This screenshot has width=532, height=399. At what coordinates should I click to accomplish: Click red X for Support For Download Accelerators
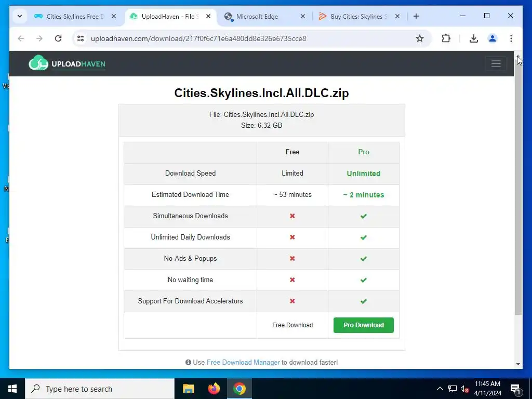pos(292,301)
